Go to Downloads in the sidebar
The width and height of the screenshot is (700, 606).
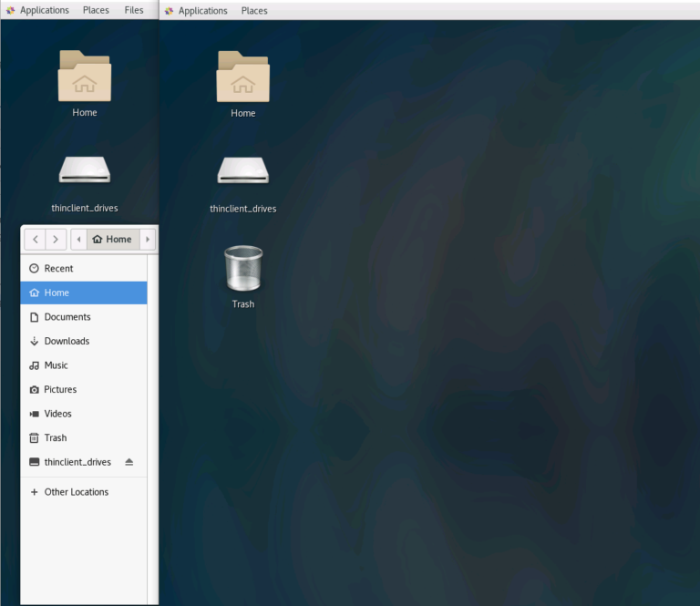pyautogui.click(x=67, y=341)
